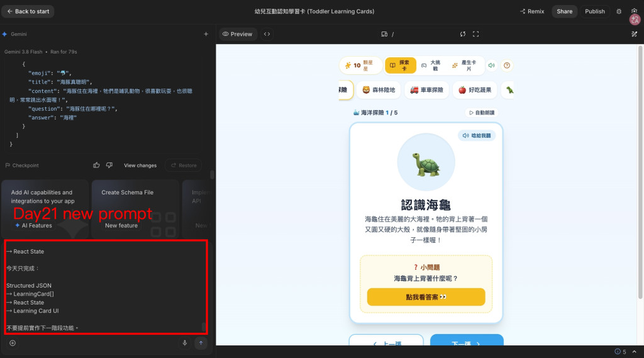Choose the 車車探險 category chip

pyautogui.click(x=427, y=90)
